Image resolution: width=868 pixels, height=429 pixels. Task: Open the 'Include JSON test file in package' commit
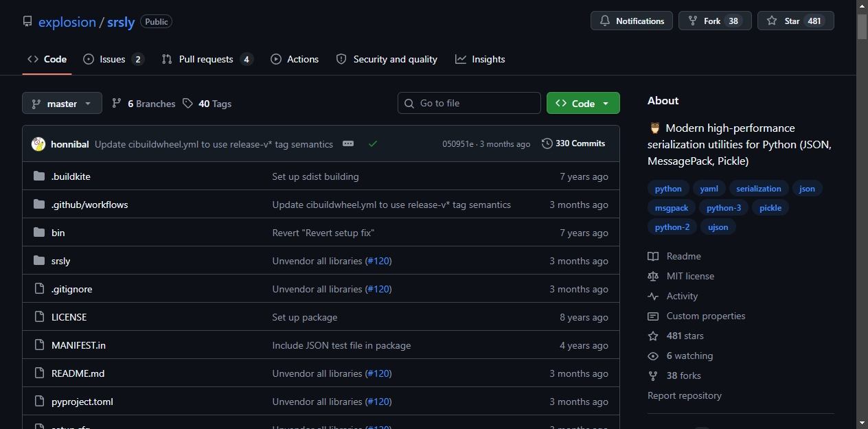pyautogui.click(x=341, y=345)
